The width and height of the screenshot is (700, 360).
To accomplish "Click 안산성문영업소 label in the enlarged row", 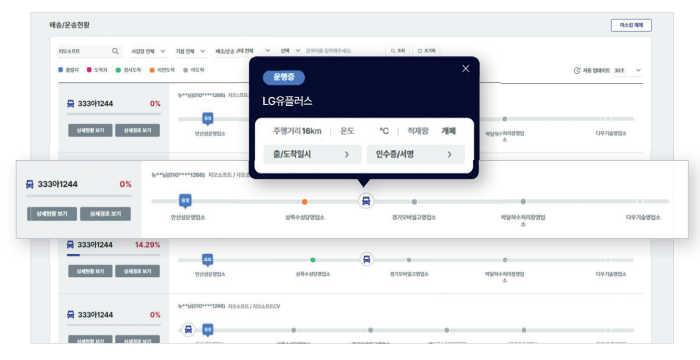I will coord(188,218).
